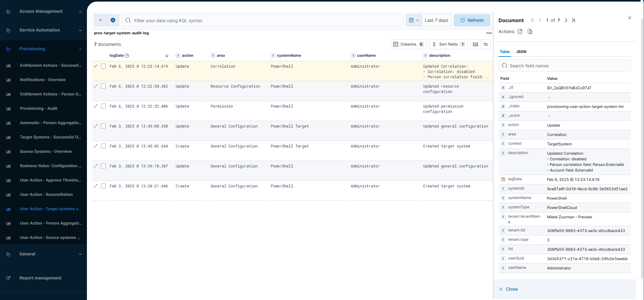
Task: Select the Permission row checkbox
Action: (103, 106)
